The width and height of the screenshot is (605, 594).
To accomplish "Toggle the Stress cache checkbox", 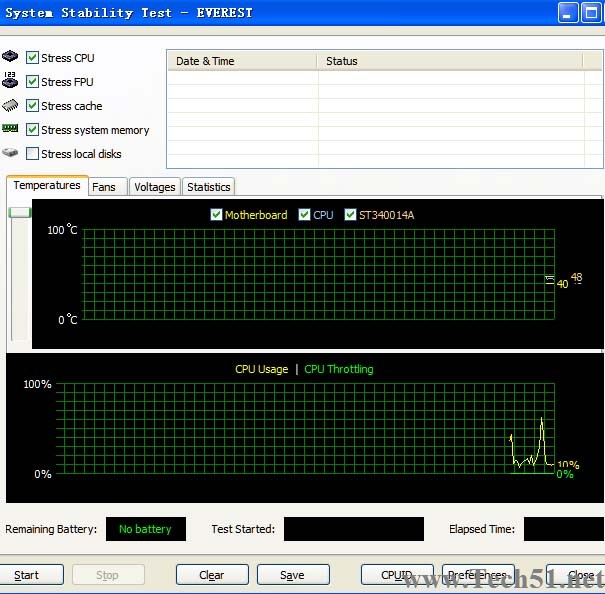I will click(33, 106).
